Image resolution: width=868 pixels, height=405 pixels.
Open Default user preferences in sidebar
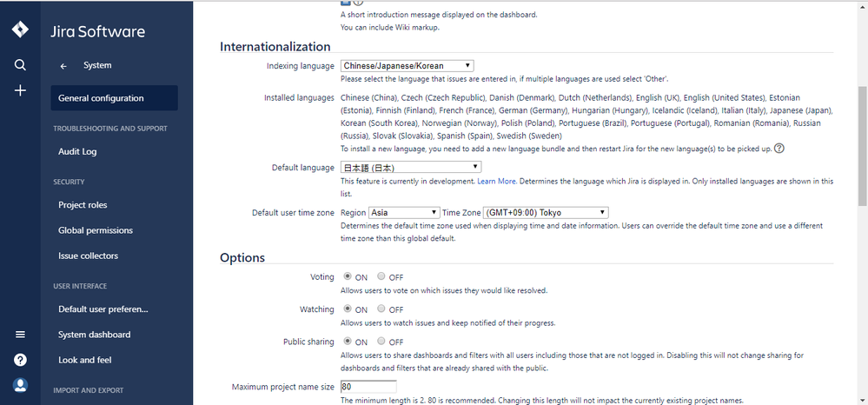[x=103, y=309]
